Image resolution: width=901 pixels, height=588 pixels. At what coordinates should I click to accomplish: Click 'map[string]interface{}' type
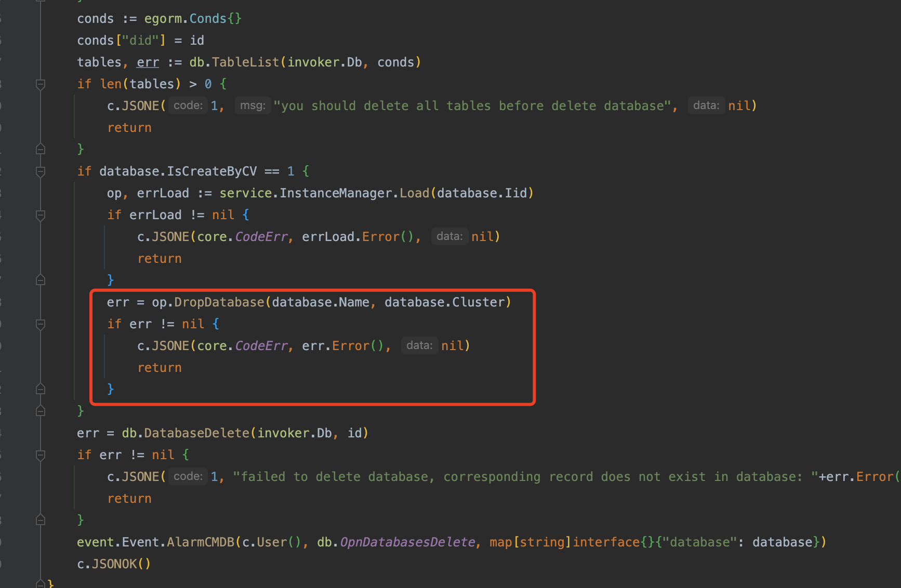(x=572, y=542)
